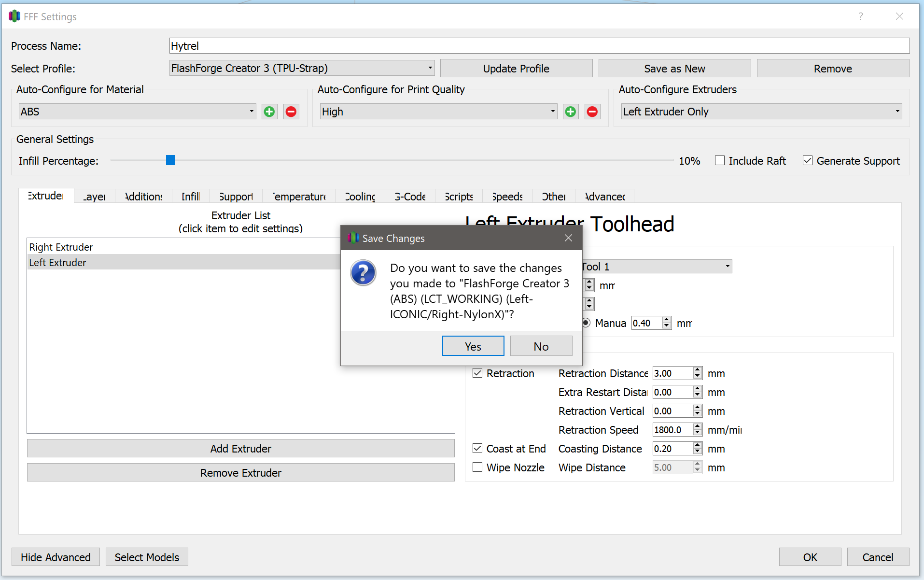Toggle the Generate Support checkbox
Screen dimensions: 924x580
coord(808,160)
